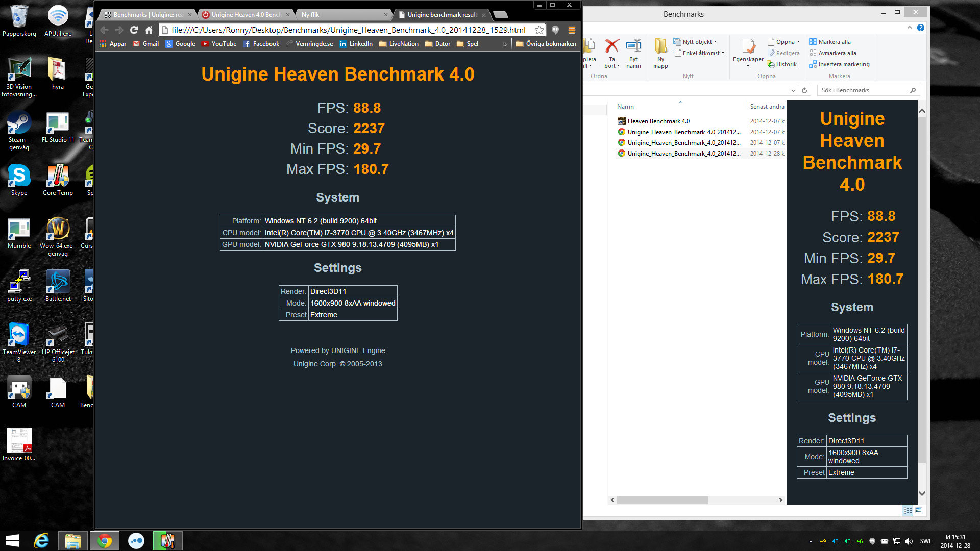The image size is (980, 551).
Task: Expand bookmarks bar overflow chevron
Action: (505, 44)
